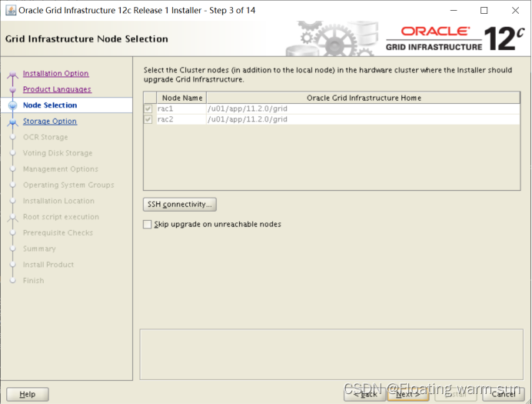The image size is (532, 404).
Task: Enable Skip upgrade on unreachable nodes
Action: tap(148, 225)
